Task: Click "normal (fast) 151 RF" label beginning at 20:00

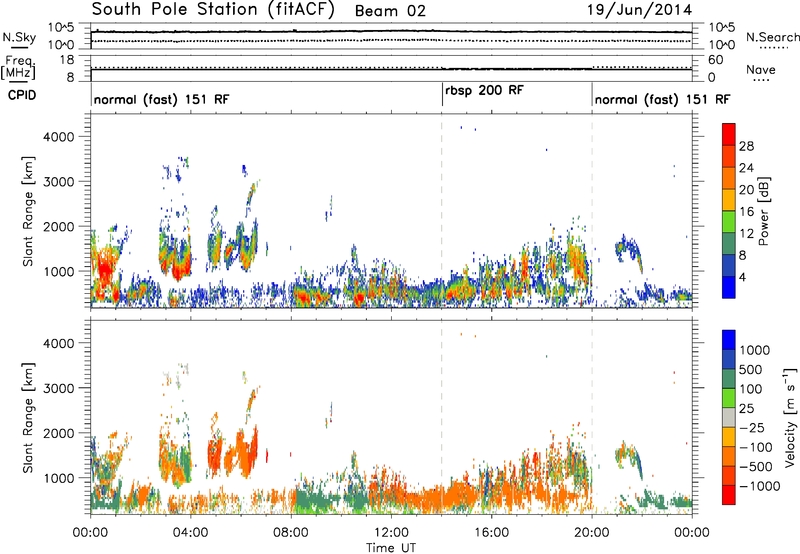Action: 662,99
